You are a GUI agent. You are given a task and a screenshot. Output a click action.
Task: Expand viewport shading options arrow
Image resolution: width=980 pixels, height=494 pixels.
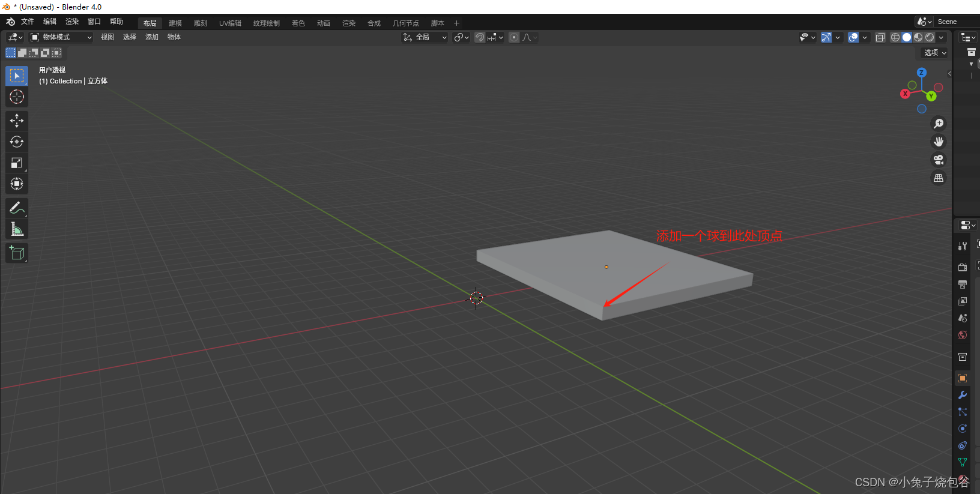(941, 37)
